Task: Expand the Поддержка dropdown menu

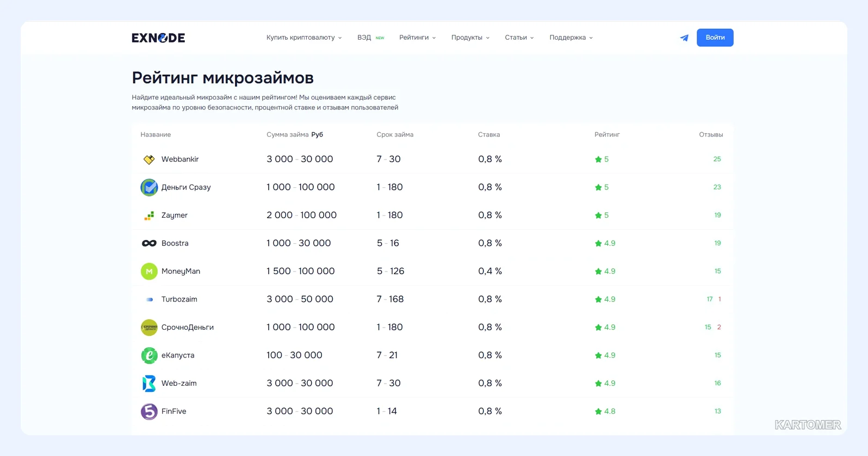Action: pos(571,38)
